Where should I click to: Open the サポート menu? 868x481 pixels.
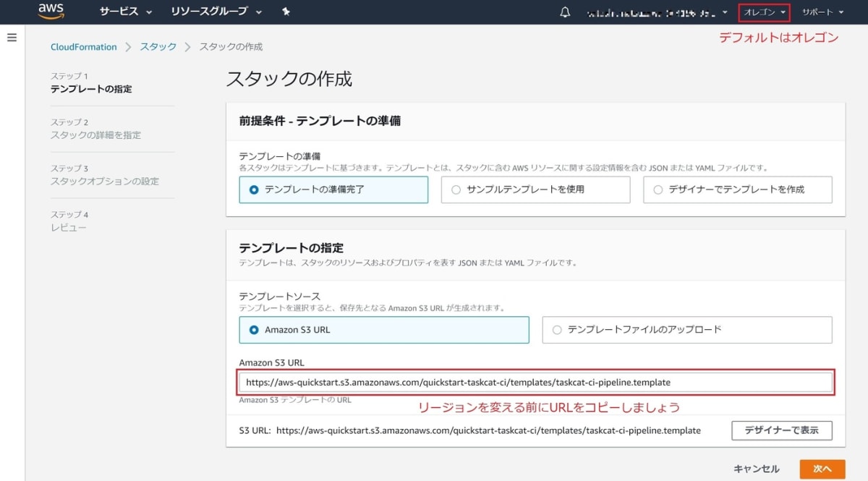coord(822,12)
